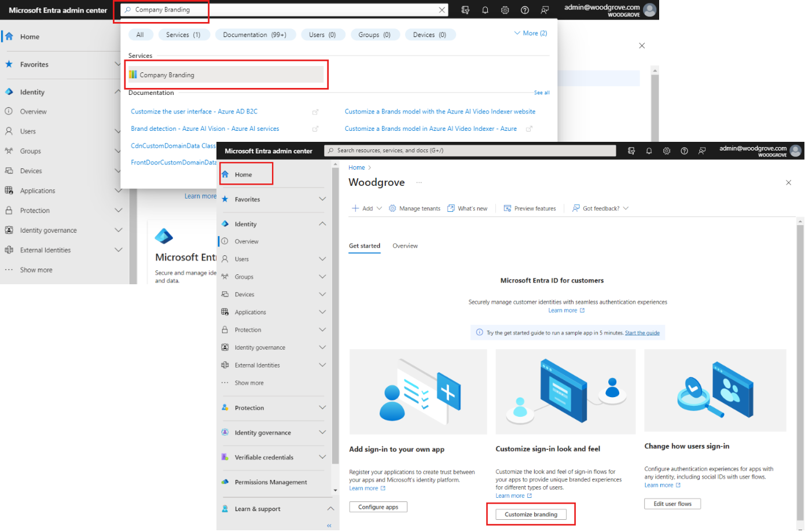
Task: Click the Company Branding search field
Action: (x=285, y=10)
